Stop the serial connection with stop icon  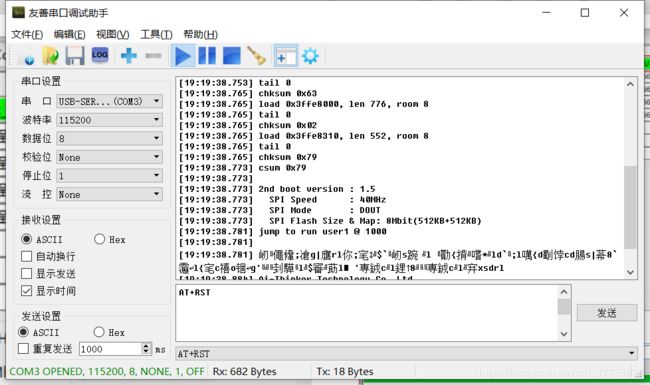tap(231, 56)
